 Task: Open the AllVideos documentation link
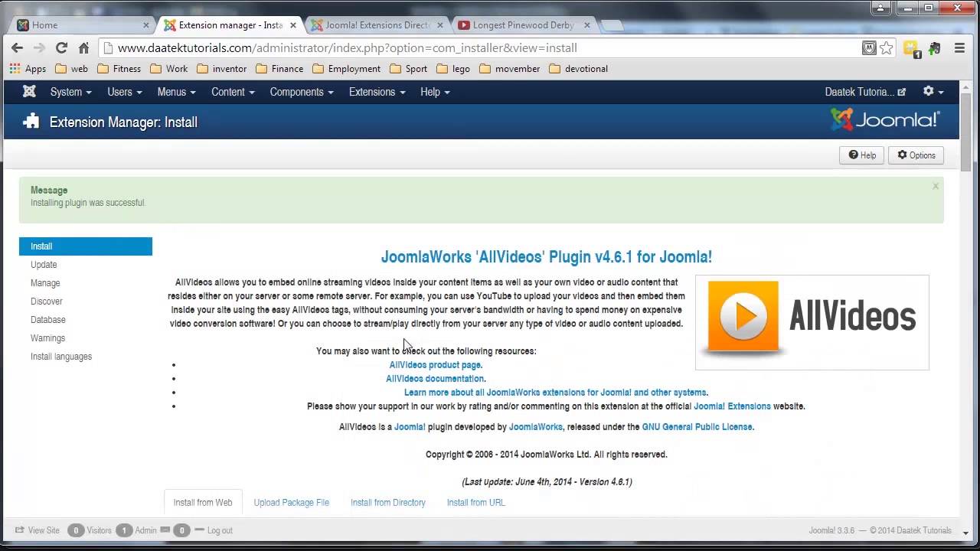click(x=435, y=379)
